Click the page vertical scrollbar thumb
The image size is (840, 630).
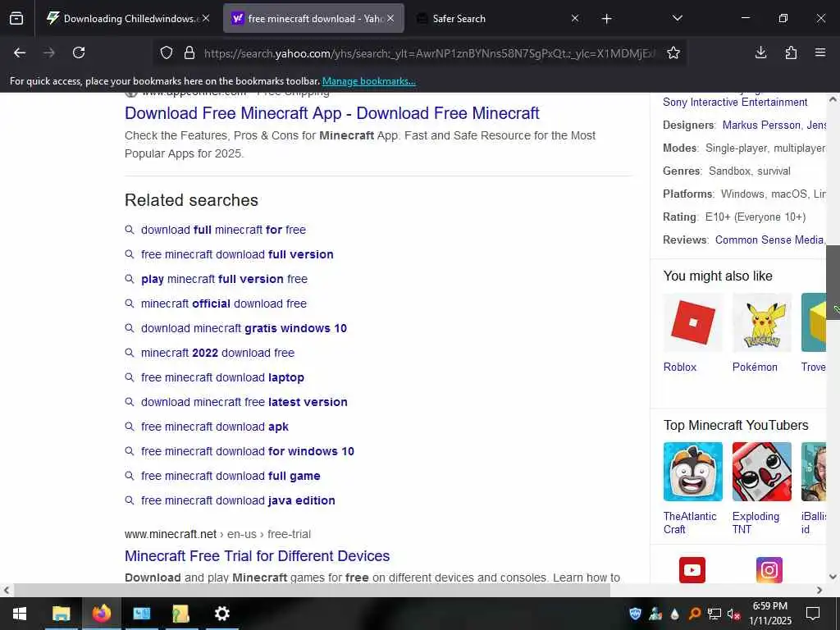[833, 282]
